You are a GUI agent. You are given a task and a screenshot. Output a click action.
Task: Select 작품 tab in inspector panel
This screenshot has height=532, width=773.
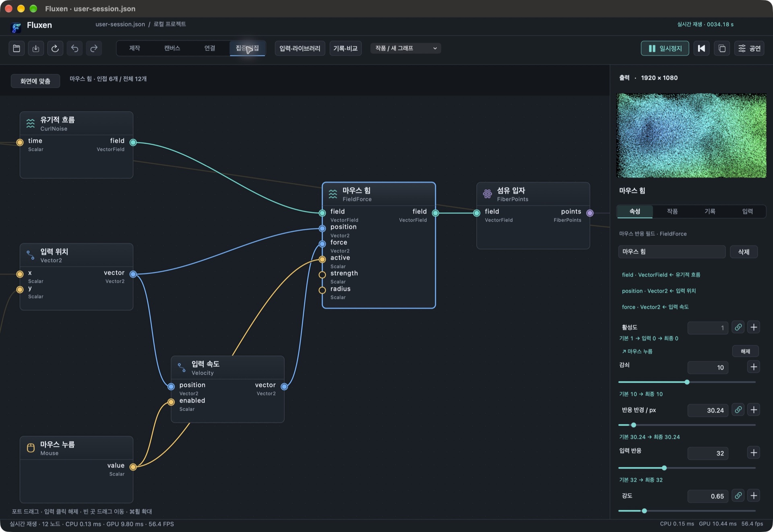pyautogui.click(x=672, y=211)
